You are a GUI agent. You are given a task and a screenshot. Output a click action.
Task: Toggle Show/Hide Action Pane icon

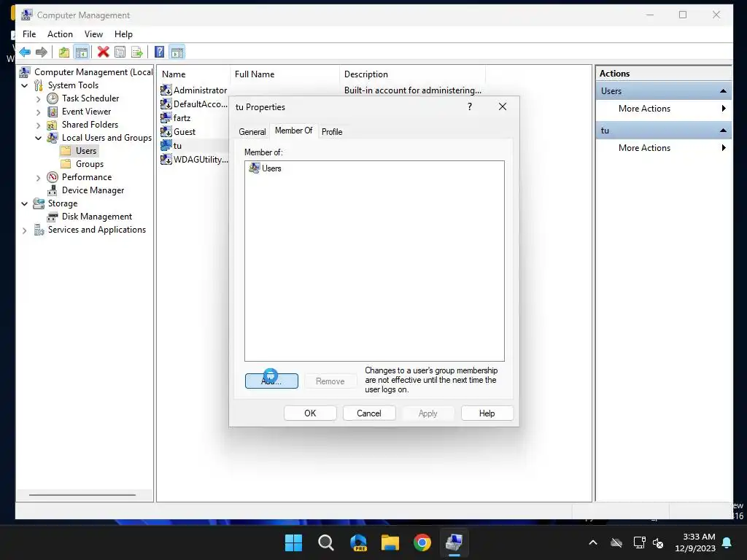pyautogui.click(x=177, y=52)
